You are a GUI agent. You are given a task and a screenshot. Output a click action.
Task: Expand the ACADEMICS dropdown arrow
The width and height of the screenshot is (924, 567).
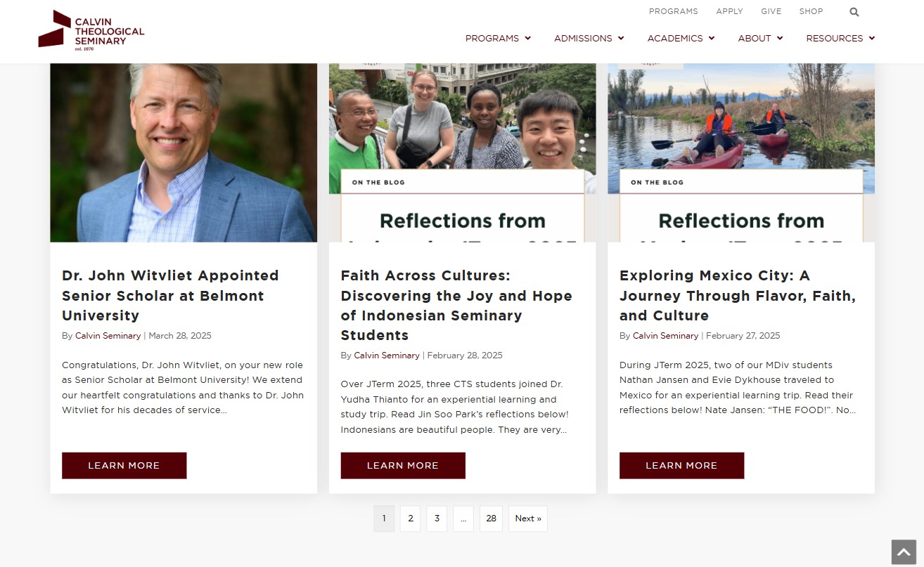tap(711, 39)
